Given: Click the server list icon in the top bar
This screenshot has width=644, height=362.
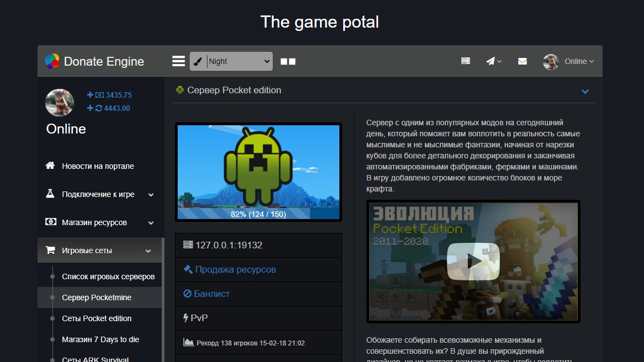Looking at the screenshot, I should pos(466,61).
